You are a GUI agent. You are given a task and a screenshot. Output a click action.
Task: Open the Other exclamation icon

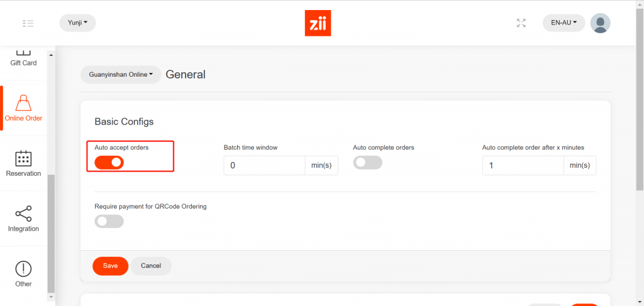tap(23, 269)
